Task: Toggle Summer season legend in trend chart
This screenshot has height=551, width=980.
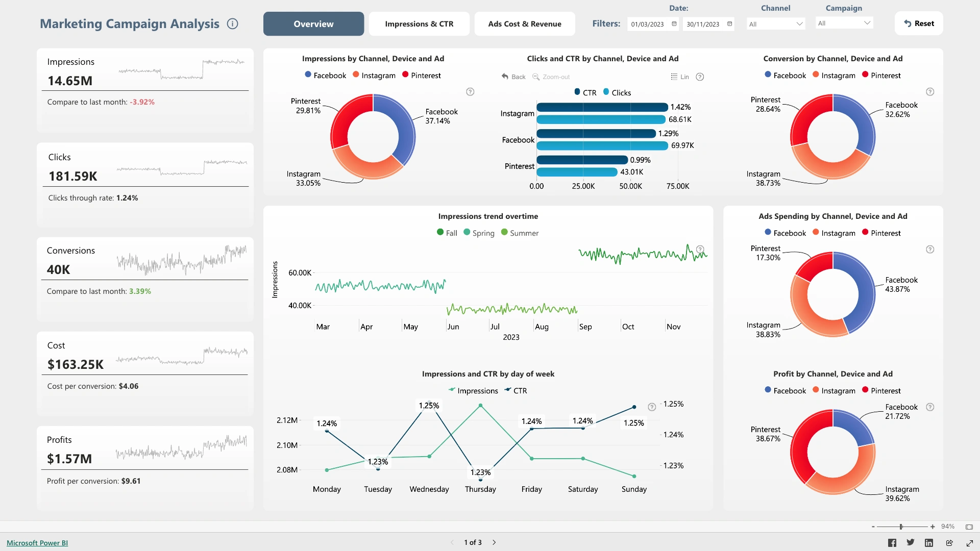Action: click(x=520, y=233)
